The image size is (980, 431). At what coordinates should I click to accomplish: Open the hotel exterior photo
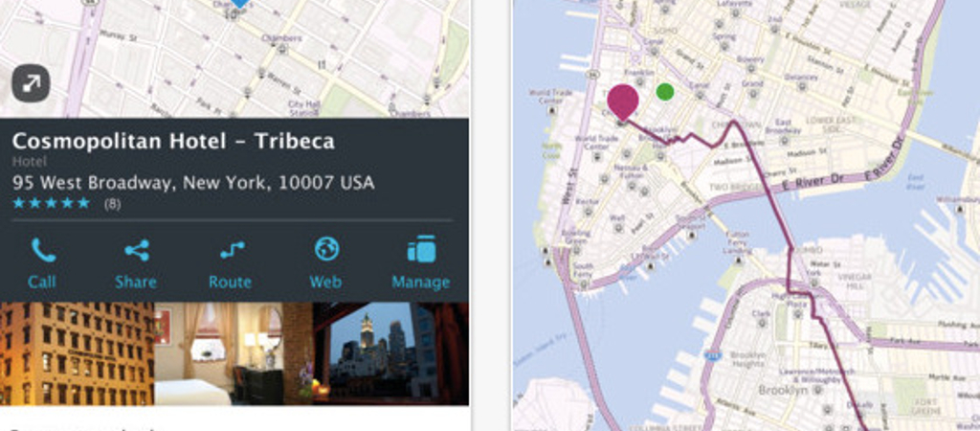(x=78, y=354)
